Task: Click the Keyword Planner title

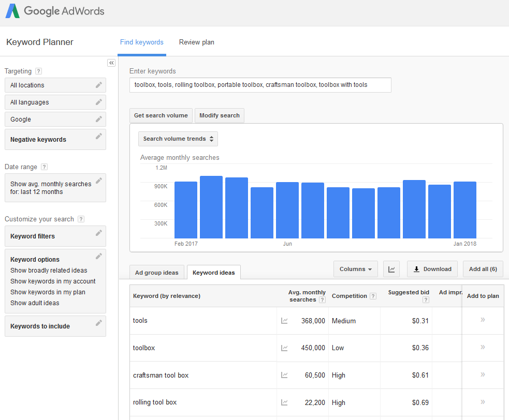Action: [x=40, y=42]
